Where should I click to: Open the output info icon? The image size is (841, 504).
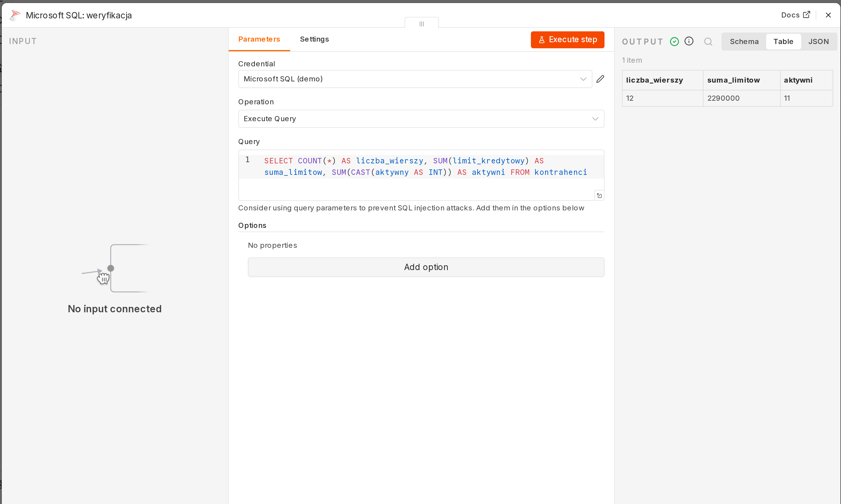pyautogui.click(x=689, y=41)
